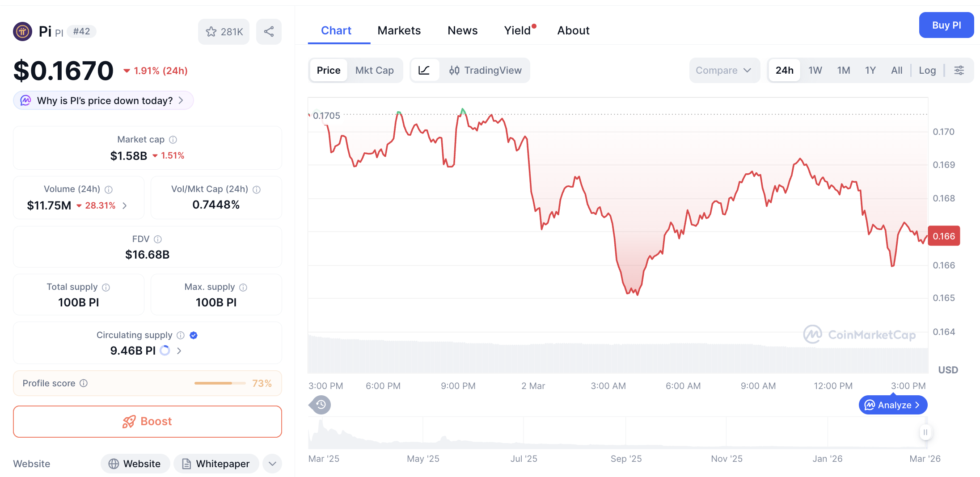The width and height of the screenshot is (980, 477).
Task: Select the 1Y chart timeframe
Action: click(870, 70)
